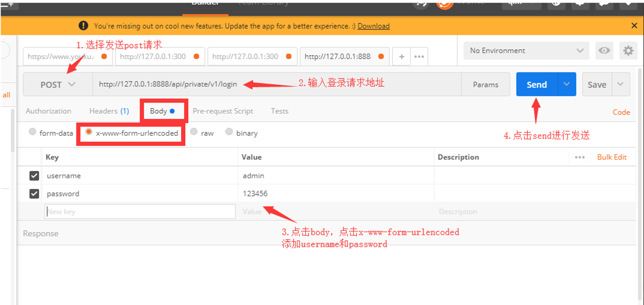The image size is (644, 305).
Task: Click the Response section label
Action: point(40,233)
